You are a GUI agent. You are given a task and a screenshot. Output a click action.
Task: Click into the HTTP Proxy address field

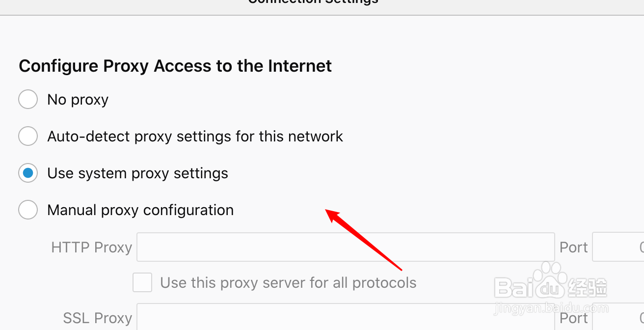point(345,247)
